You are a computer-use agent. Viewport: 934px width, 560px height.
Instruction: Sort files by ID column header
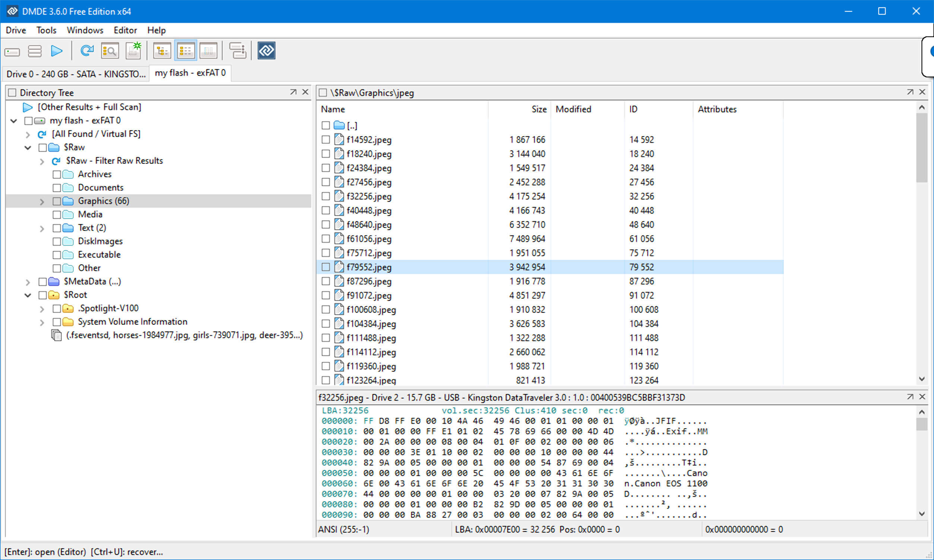(x=659, y=110)
